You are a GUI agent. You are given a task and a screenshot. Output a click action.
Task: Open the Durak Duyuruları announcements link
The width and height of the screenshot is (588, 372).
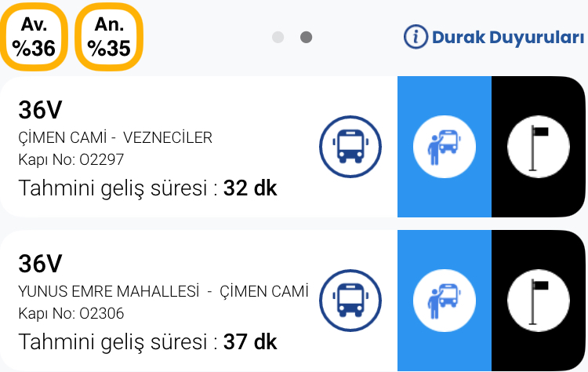point(507,37)
